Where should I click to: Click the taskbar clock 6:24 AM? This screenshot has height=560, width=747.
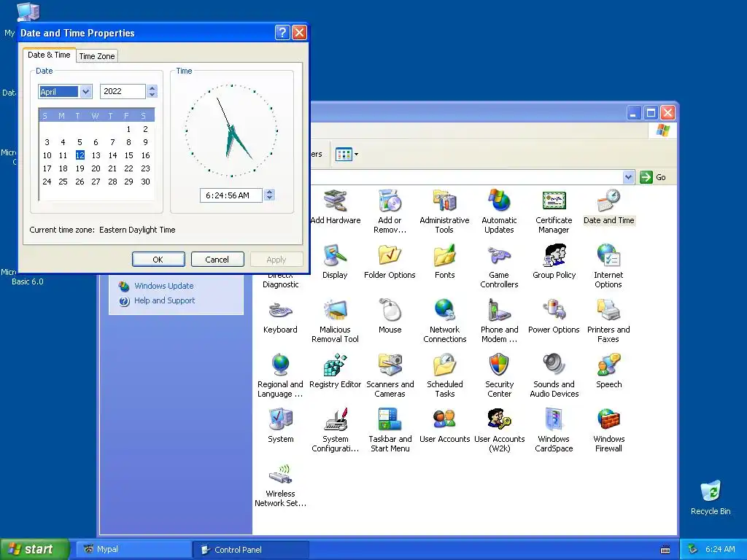(720, 549)
